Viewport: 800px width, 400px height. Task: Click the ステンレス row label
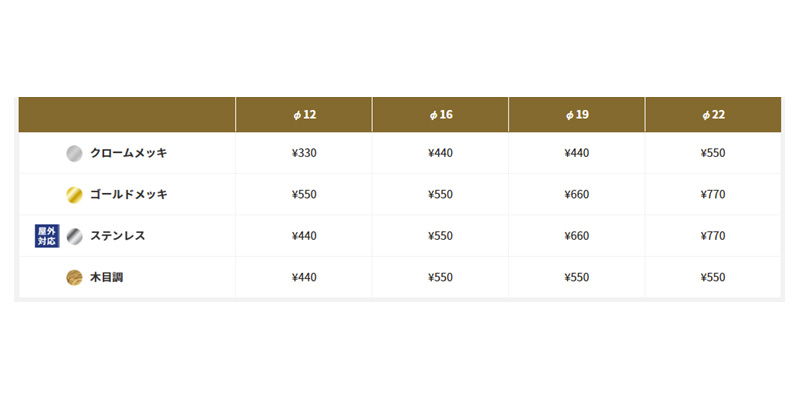[118, 236]
